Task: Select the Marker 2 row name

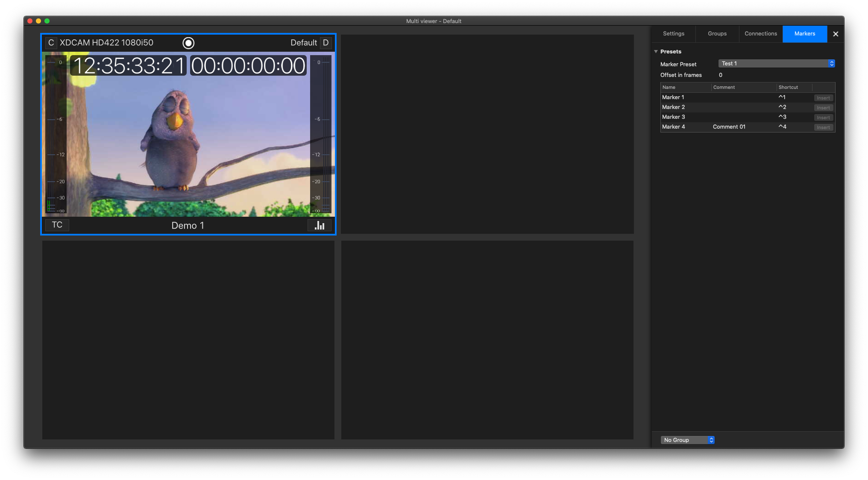Action: click(x=674, y=107)
